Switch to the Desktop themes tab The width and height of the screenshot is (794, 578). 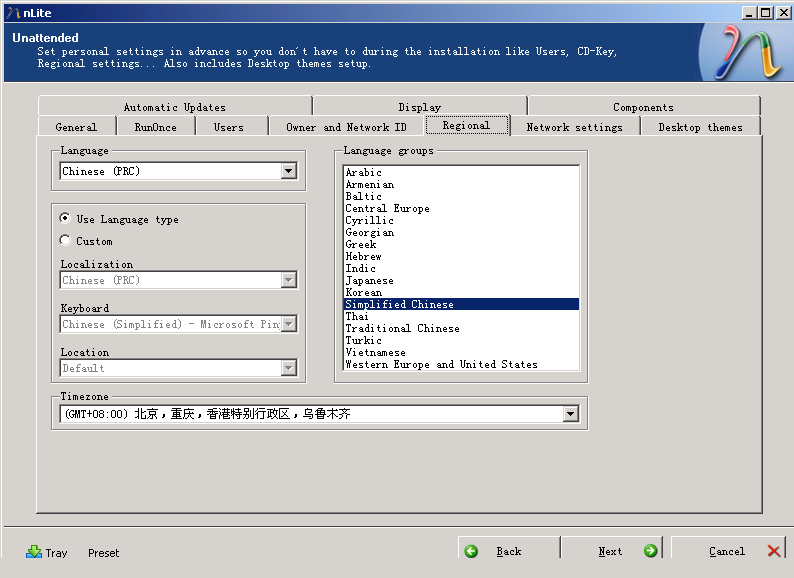[700, 127]
